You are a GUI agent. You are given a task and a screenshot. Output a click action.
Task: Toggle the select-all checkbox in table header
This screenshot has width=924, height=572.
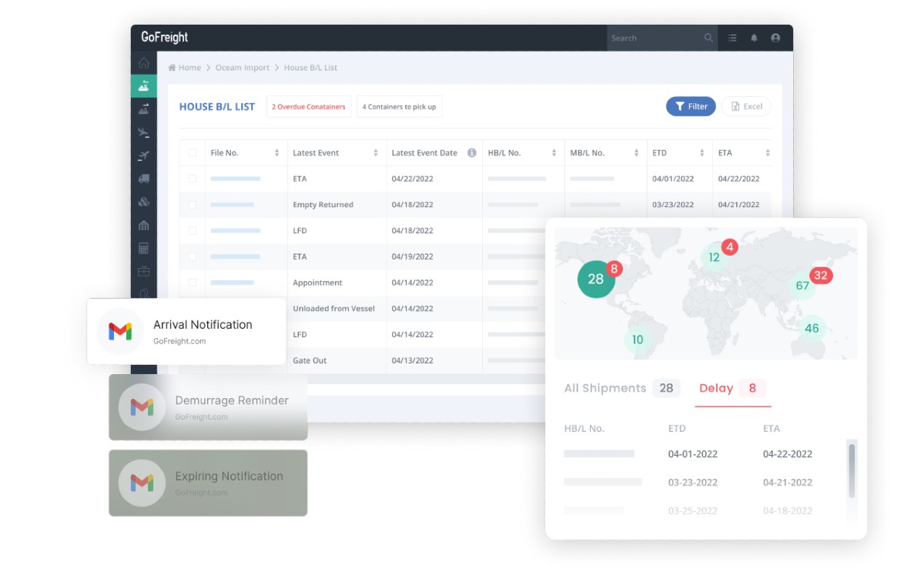(192, 152)
